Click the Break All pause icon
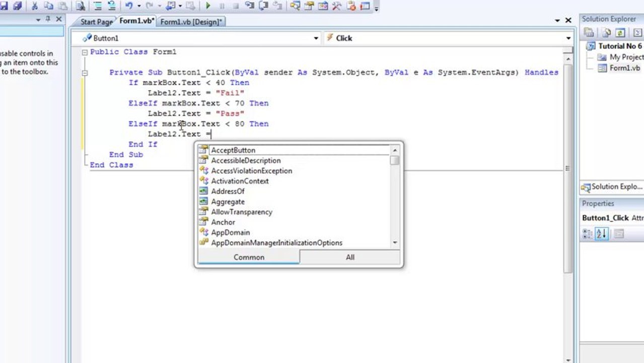Viewport: 644px width, 363px height. (222, 6)
